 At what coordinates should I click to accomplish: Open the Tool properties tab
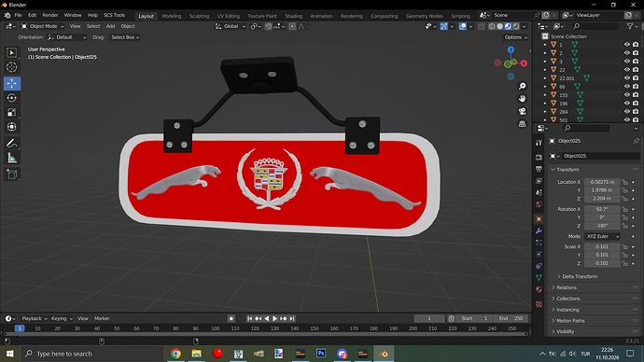point(539,143)
